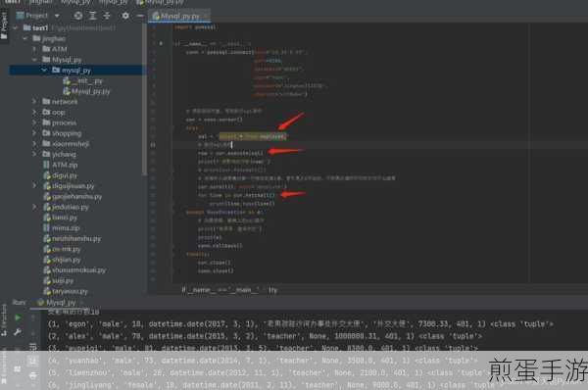Expand the jiedutiao.py file arrow
The image size is (588, 390).
coord(34,207)
